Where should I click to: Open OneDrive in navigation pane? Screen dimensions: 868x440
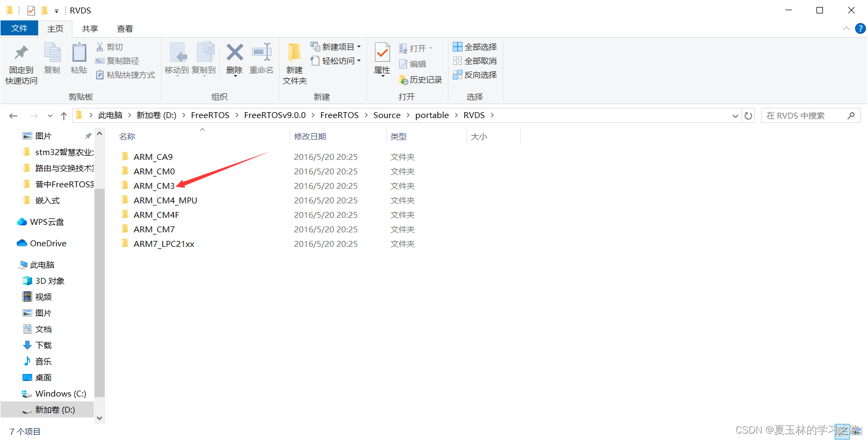tap(42, 243)
